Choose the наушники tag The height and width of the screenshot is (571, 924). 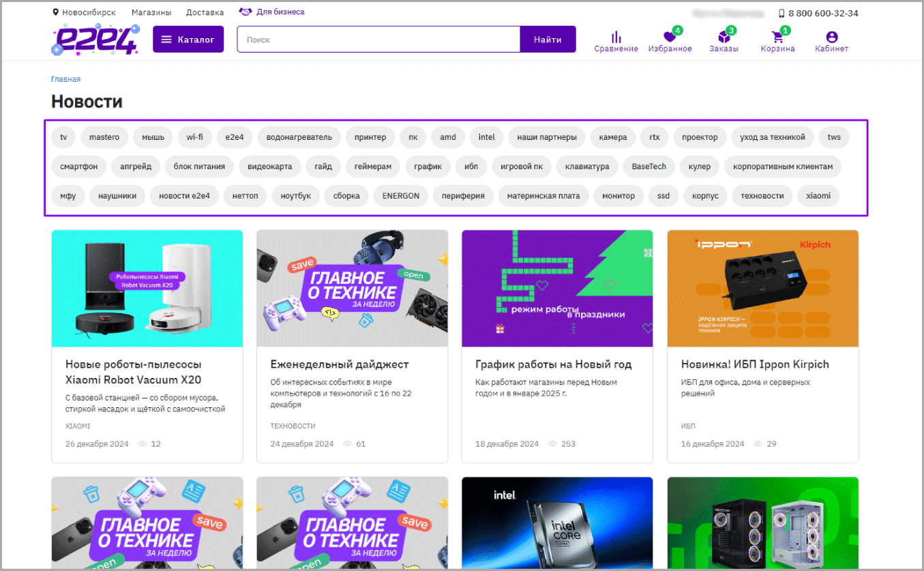pos(117,196)
